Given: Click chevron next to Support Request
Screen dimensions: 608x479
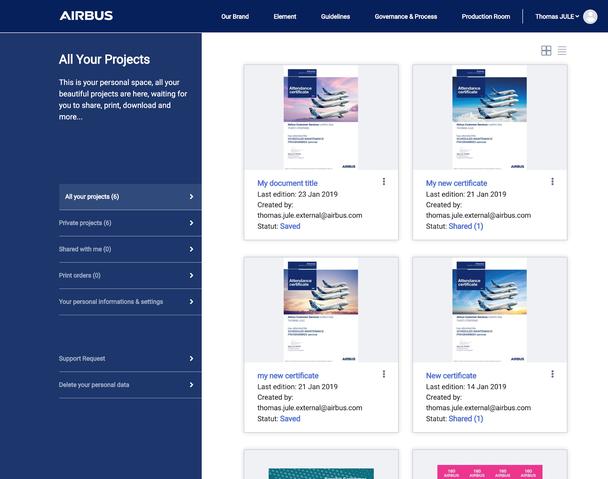Looking at the screenshot, I should (191, 359).
